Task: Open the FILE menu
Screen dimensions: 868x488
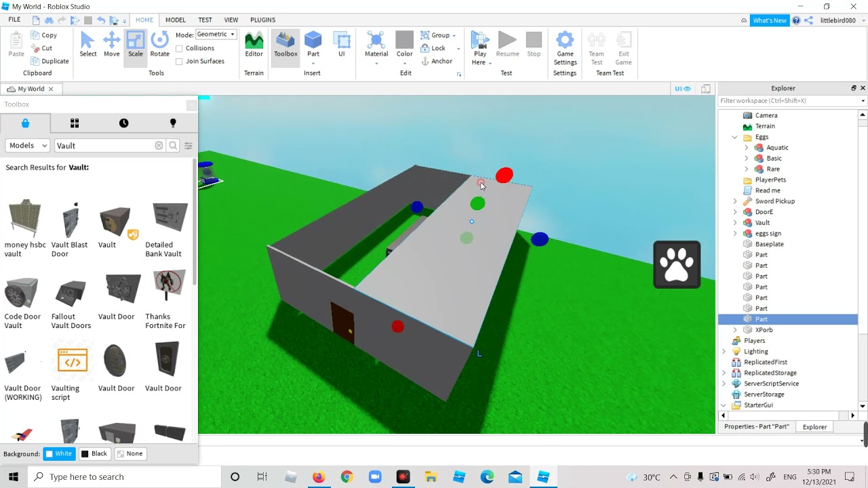Action: [14, 20]
